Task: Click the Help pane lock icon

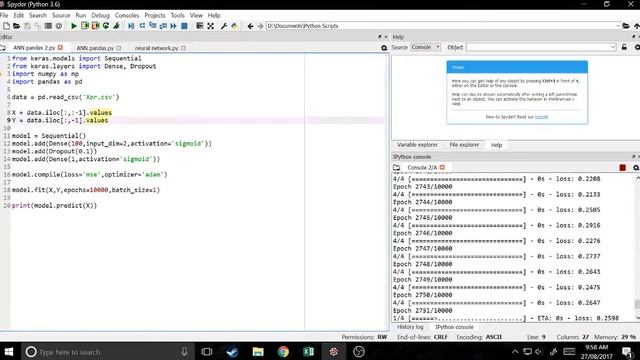Action: (x=624, y=47)
